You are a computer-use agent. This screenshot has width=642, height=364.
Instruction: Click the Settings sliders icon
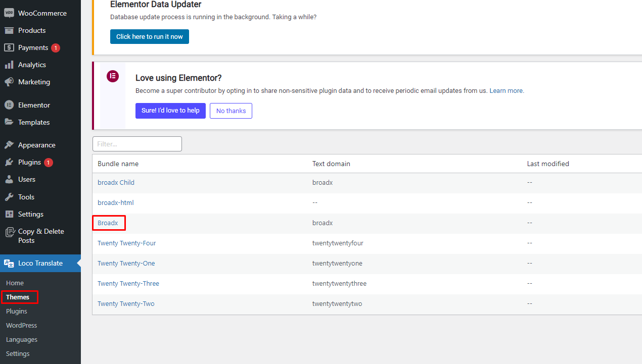coord(9,214)
